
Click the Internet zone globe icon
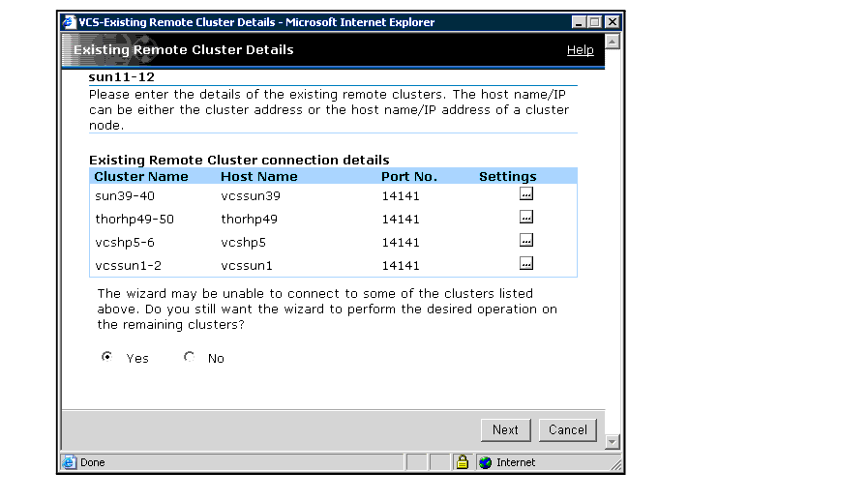coord(486,462)
